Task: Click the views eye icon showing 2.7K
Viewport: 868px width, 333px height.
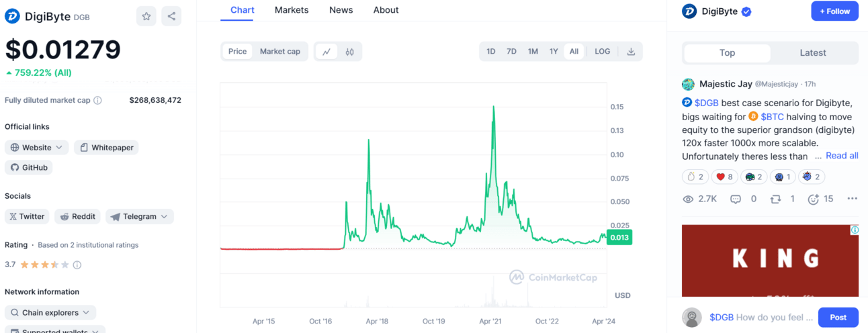Action: pyautogui.click(x=688, y=199)
